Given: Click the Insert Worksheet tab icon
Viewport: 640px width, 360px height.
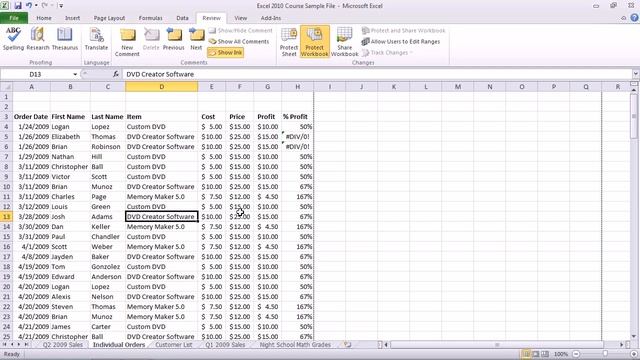Looking at the screenshot, I should (348, 345).
